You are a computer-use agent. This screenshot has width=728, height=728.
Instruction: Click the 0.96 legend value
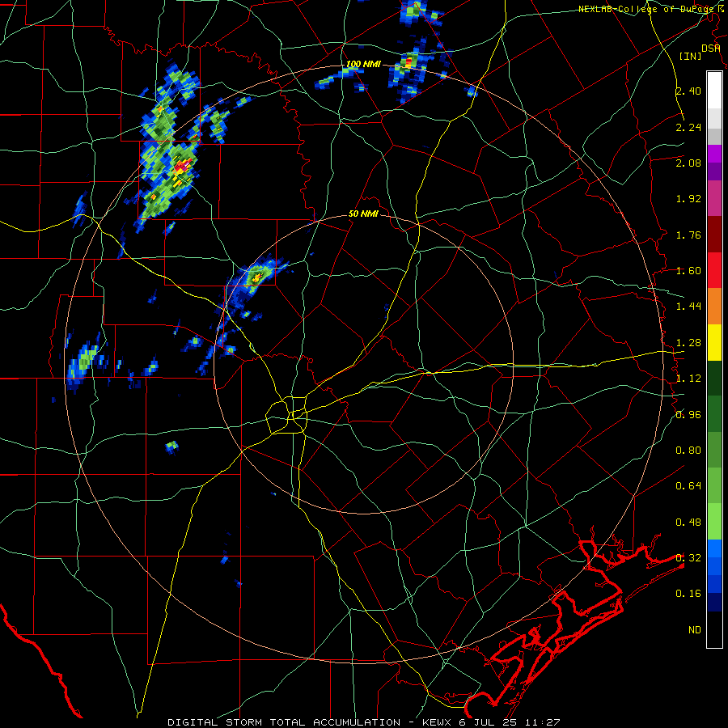688,415
